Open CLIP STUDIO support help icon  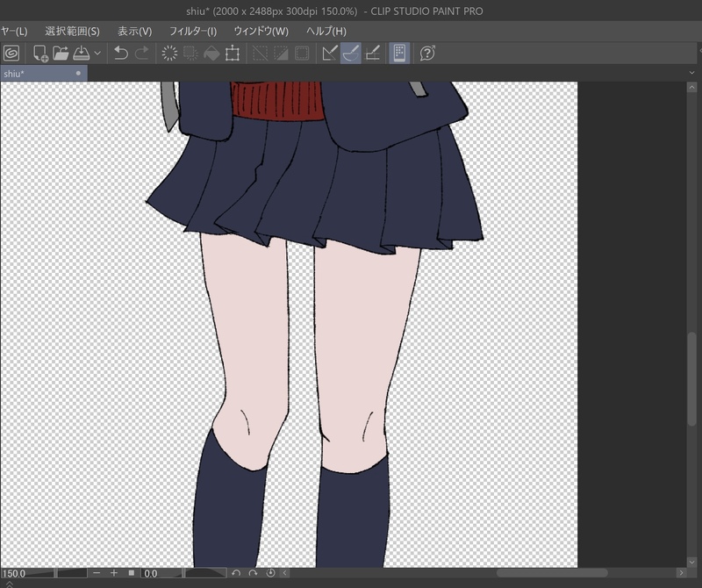tap(427, 54)
